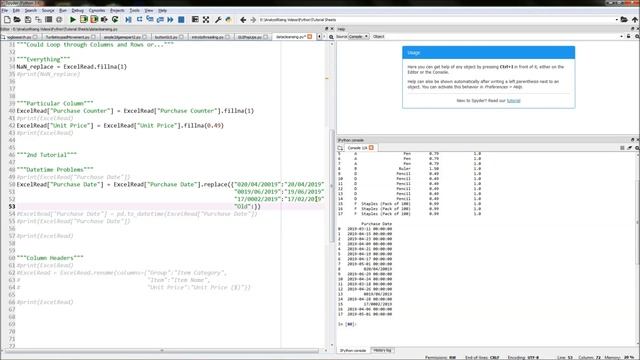Open the Tools menu

tap(134, 10)
